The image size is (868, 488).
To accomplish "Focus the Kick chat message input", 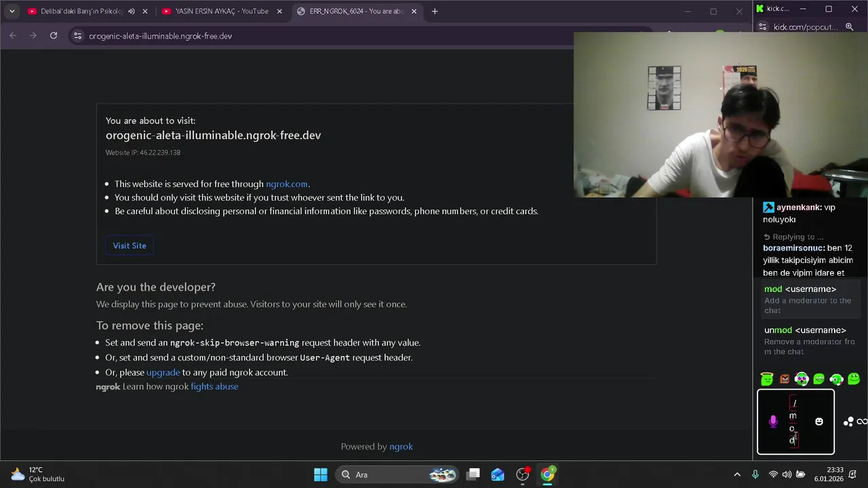I will (794, 422).
